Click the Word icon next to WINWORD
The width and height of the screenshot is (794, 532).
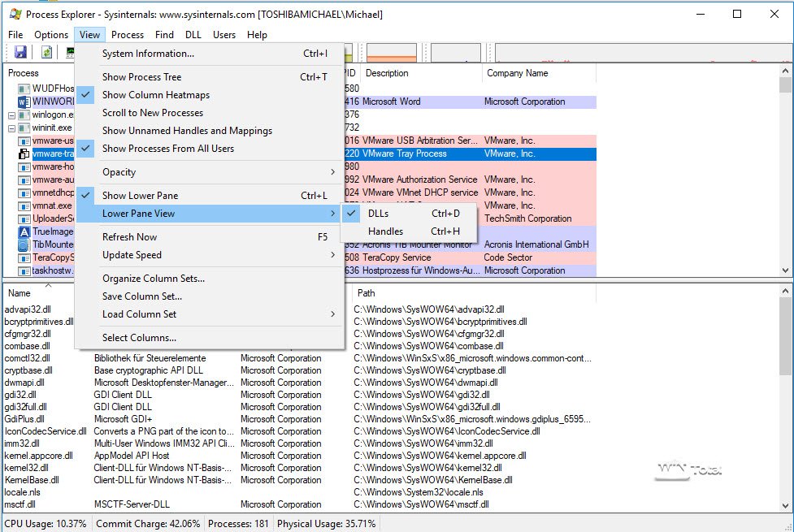[x=24, y=102]
